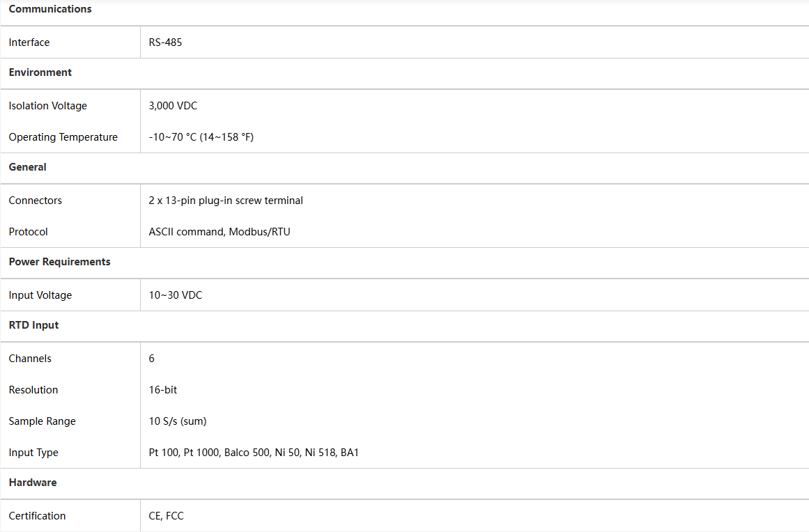Select the 16-bit resolution value

click(163, 390)
